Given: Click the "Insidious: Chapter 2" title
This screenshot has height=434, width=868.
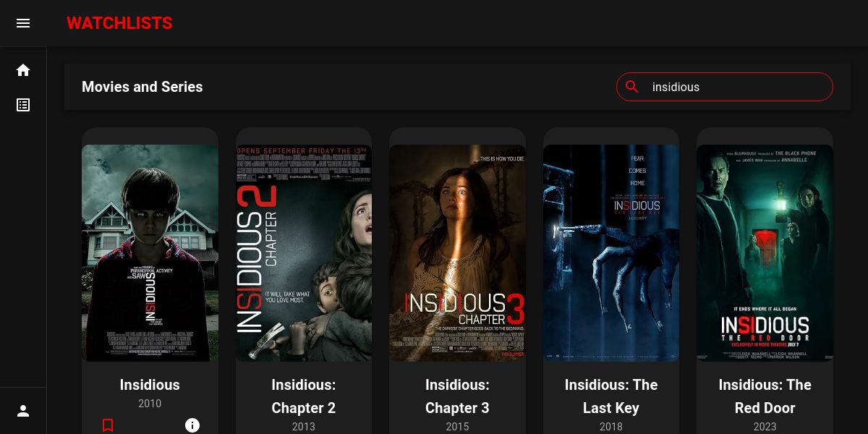Looking at the screenshot, I should pyautogui.click(x=304, y=396).
